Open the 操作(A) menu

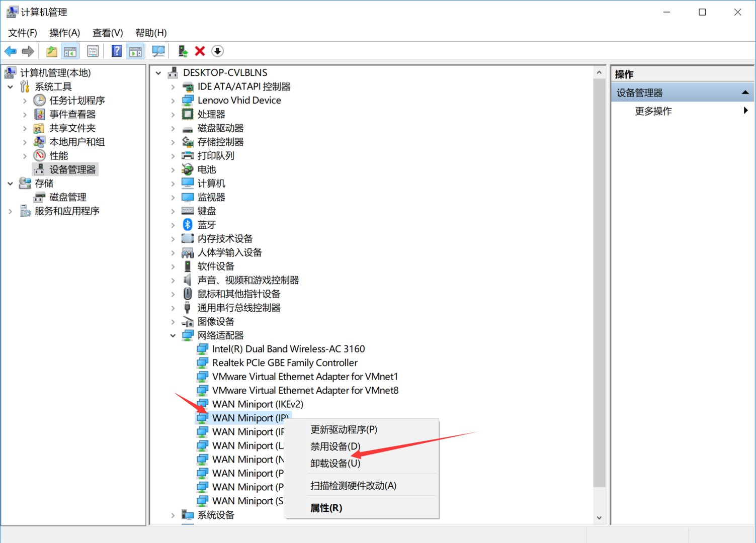point(64,33)
